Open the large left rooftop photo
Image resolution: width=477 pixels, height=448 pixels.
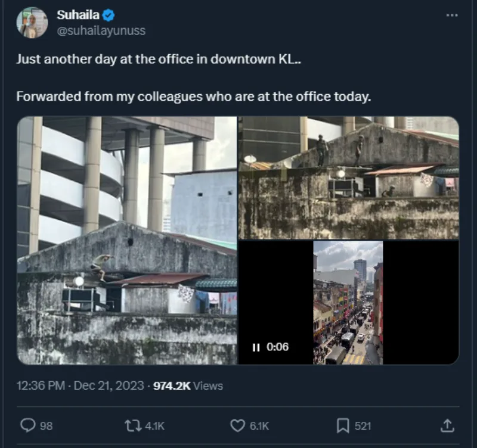tap(127, 241)
